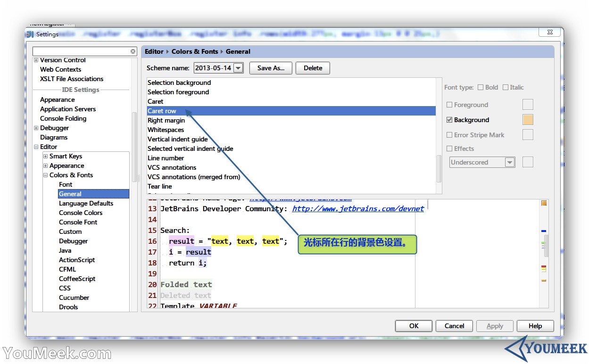Expand the Debugger tree node
This screenshot has height=364, width=589.
coord(36,128)
